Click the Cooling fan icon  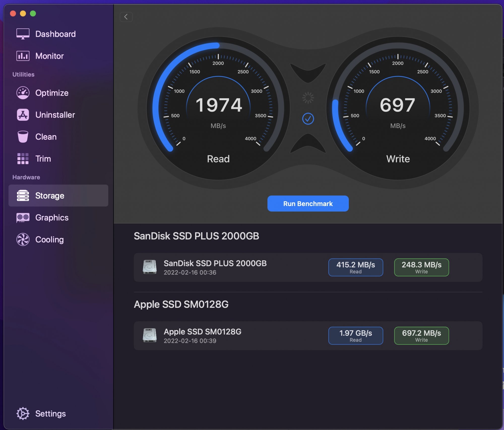click(23, 240)
